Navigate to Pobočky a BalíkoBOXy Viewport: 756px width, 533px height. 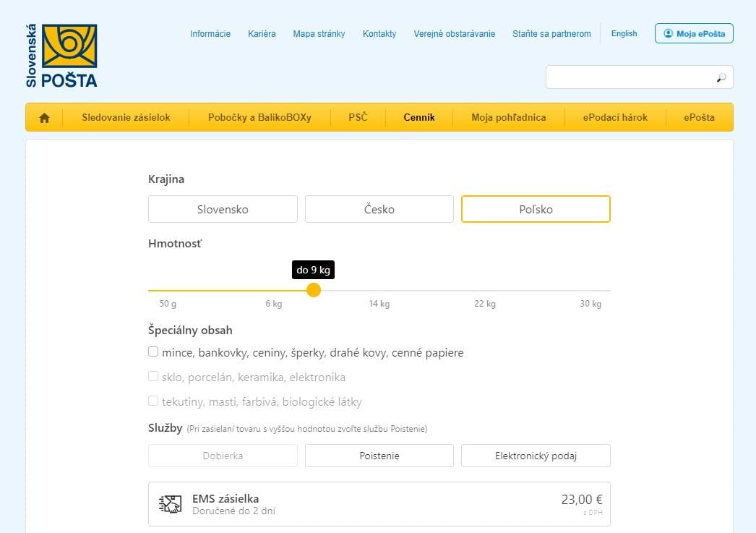point(259,117)
